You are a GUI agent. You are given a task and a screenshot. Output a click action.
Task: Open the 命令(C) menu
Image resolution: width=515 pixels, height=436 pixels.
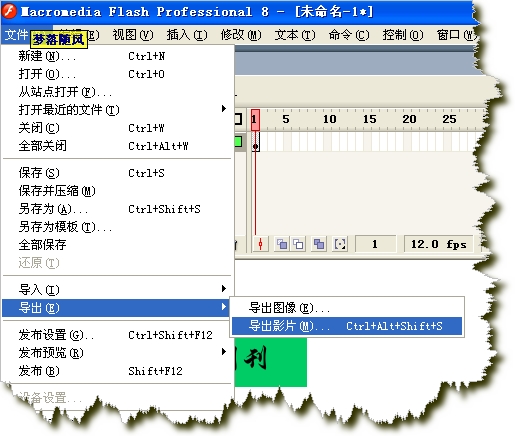(x=349, y=35)
